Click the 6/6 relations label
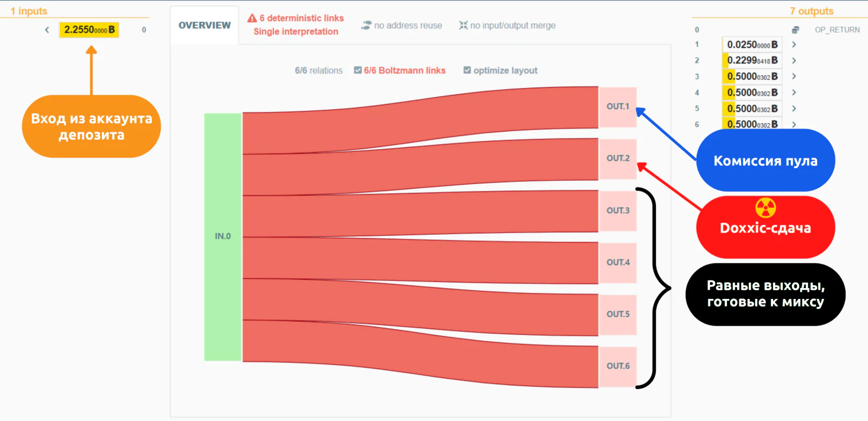The height and width of the screenshot is (421, 868). [x=318, y=71]
